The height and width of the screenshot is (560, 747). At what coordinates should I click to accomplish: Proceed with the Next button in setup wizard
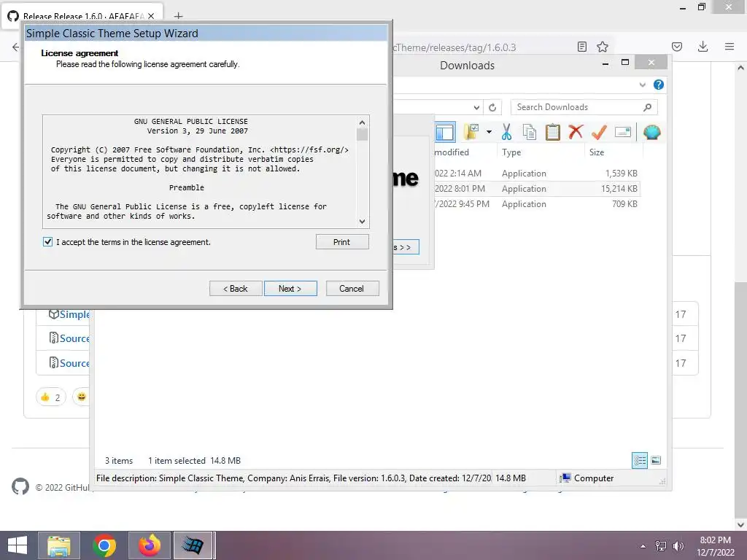pos(290,289)
